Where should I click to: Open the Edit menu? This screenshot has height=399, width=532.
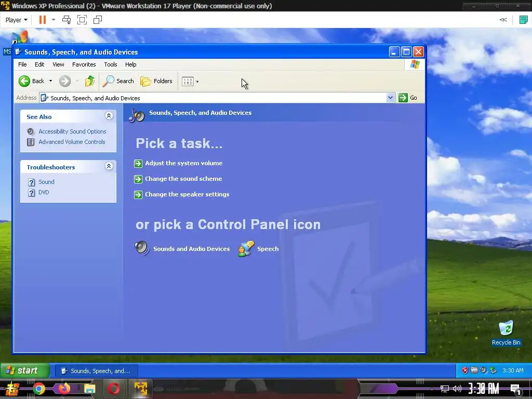(39, 64)
